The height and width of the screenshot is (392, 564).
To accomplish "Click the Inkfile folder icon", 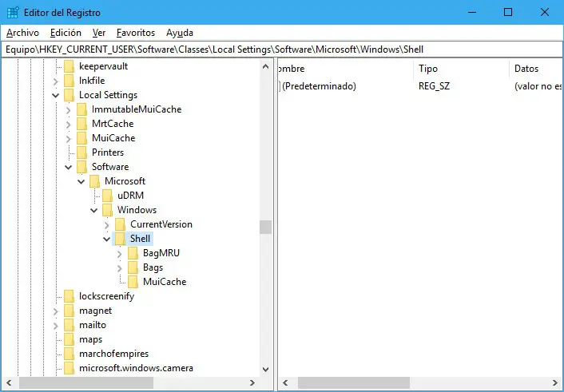I will (x=69, y=81).
